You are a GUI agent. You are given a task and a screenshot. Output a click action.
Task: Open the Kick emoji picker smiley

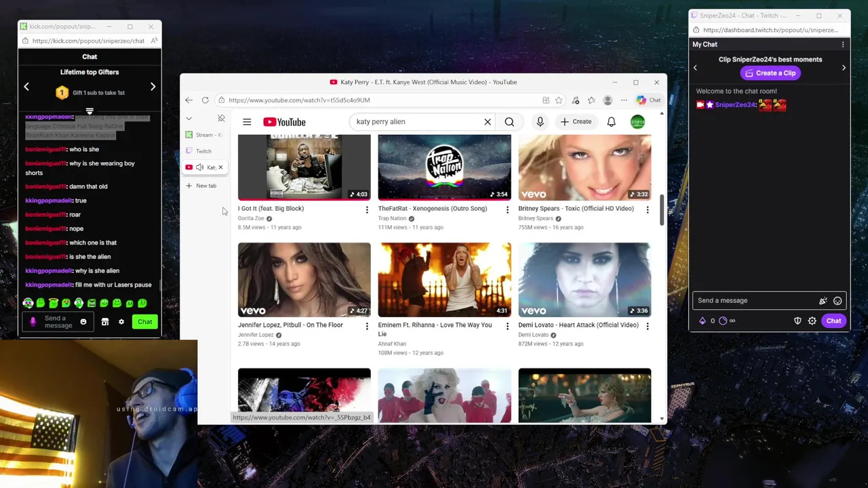coord(83,322)
